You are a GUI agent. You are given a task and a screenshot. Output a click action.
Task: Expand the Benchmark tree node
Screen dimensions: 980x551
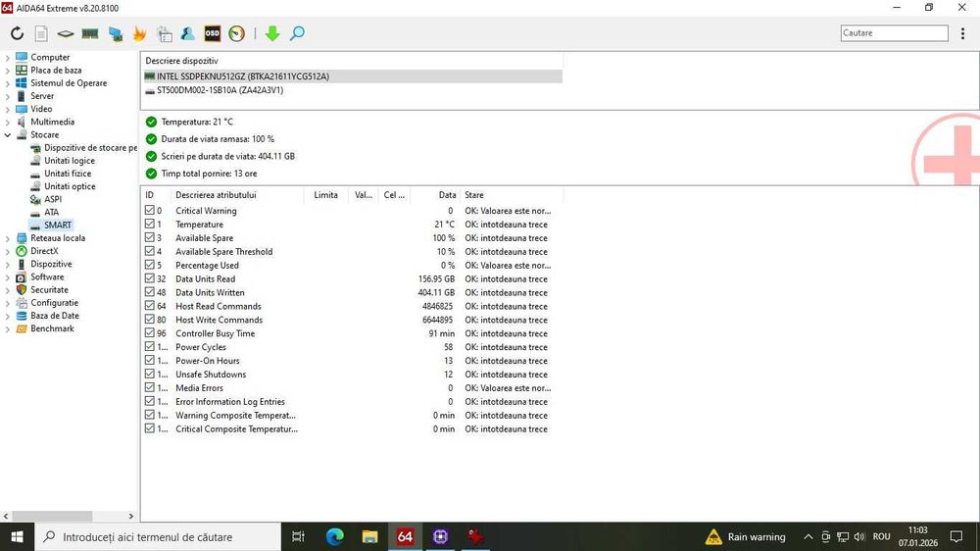tap(8, 329)
